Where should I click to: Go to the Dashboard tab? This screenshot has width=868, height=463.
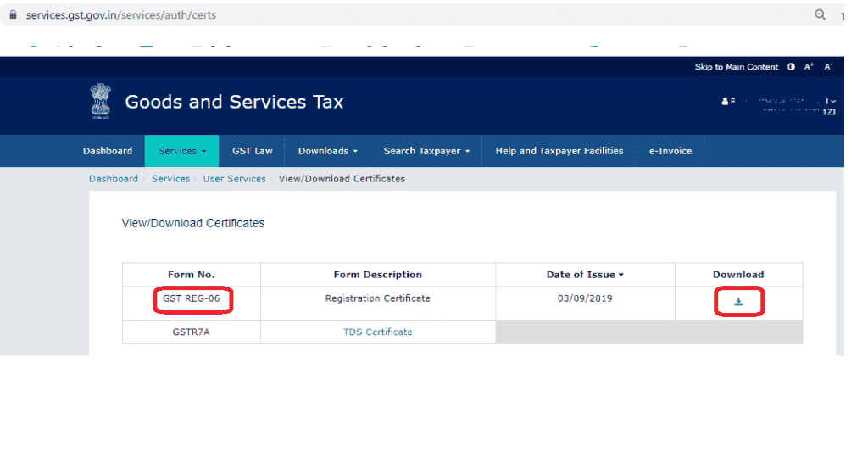click(x=108, y=151)
